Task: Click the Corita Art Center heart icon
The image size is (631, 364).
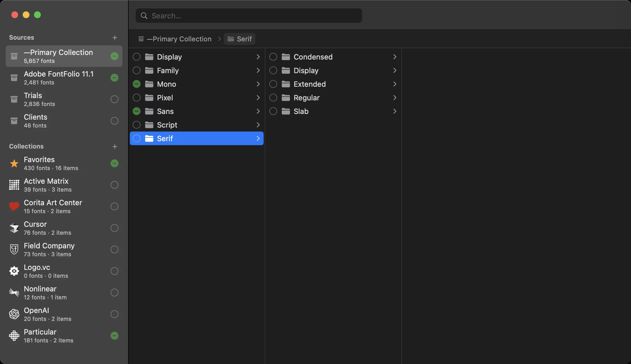Action: click(x=14, y=206)
